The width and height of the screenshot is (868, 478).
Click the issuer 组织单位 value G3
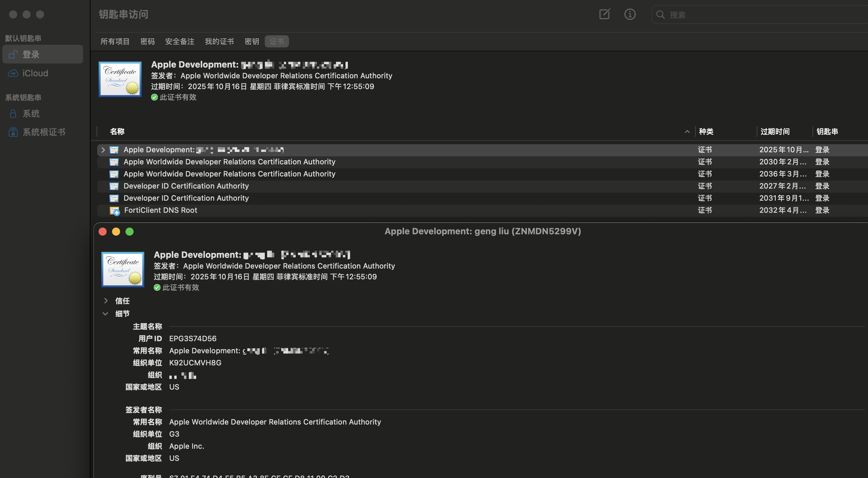coord(174,434)
